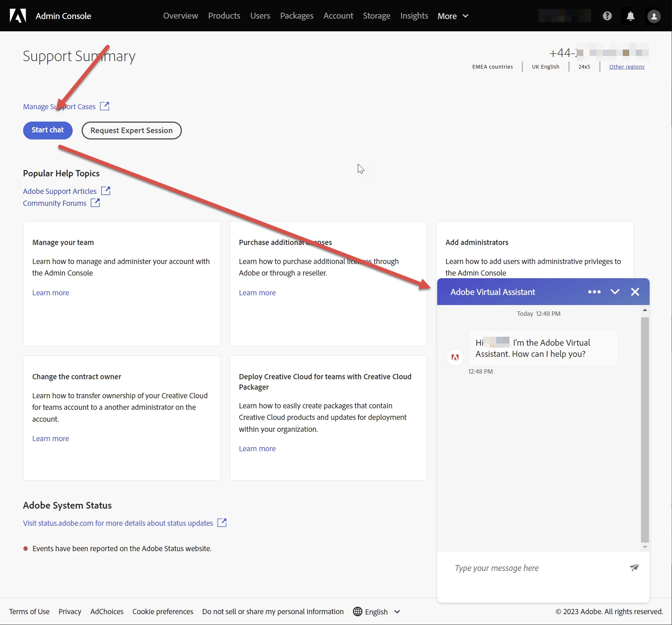Viewport: 672px width, 625px height.
Task: Click the Add administrators card heading
Action: click(x=477, y=242)
